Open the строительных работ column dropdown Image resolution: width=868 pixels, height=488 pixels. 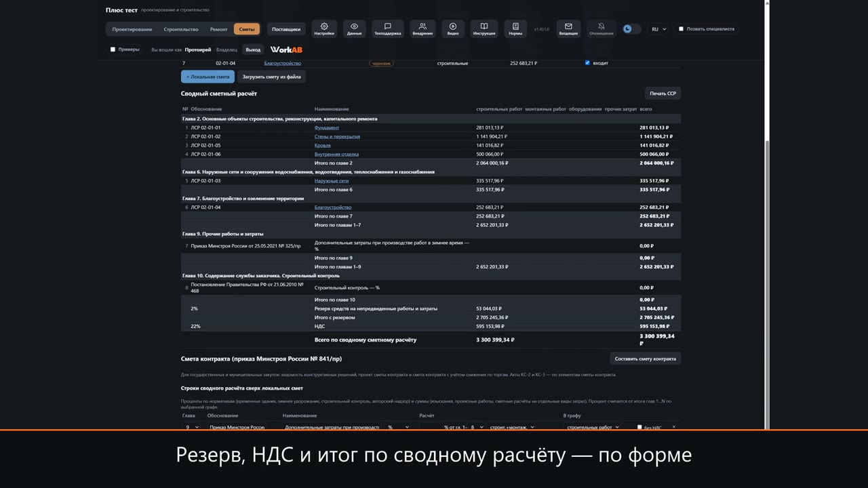click(592, 427)
